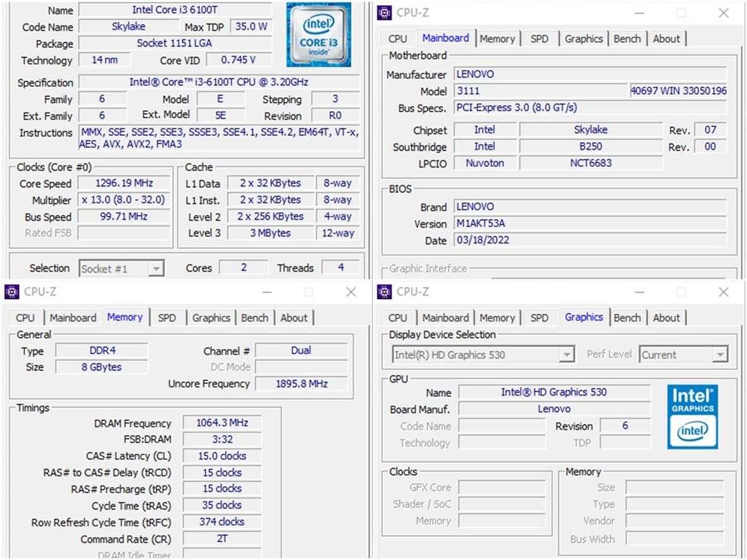Click the Level 3 cache value '3 MBytes'

[x=270, y=233]
